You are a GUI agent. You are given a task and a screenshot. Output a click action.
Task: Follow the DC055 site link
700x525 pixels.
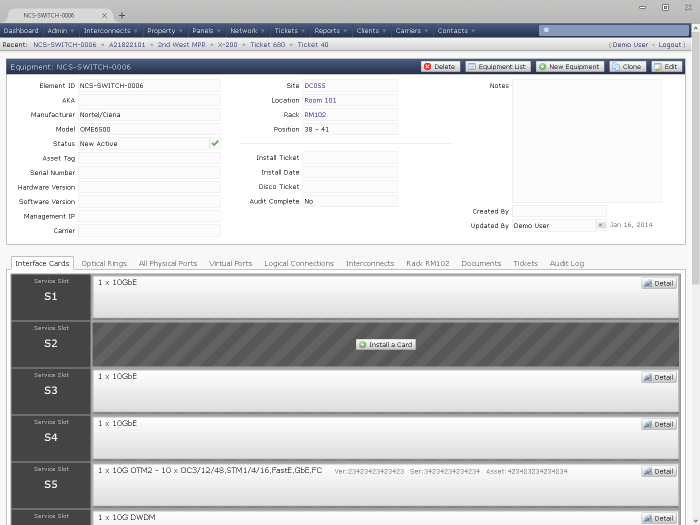tap(315, 86)
